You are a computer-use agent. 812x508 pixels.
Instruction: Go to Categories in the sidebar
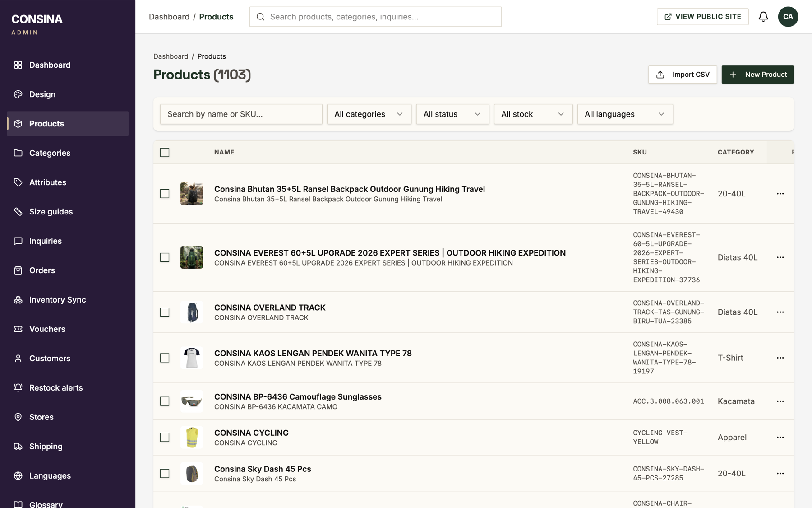point(68,153)
